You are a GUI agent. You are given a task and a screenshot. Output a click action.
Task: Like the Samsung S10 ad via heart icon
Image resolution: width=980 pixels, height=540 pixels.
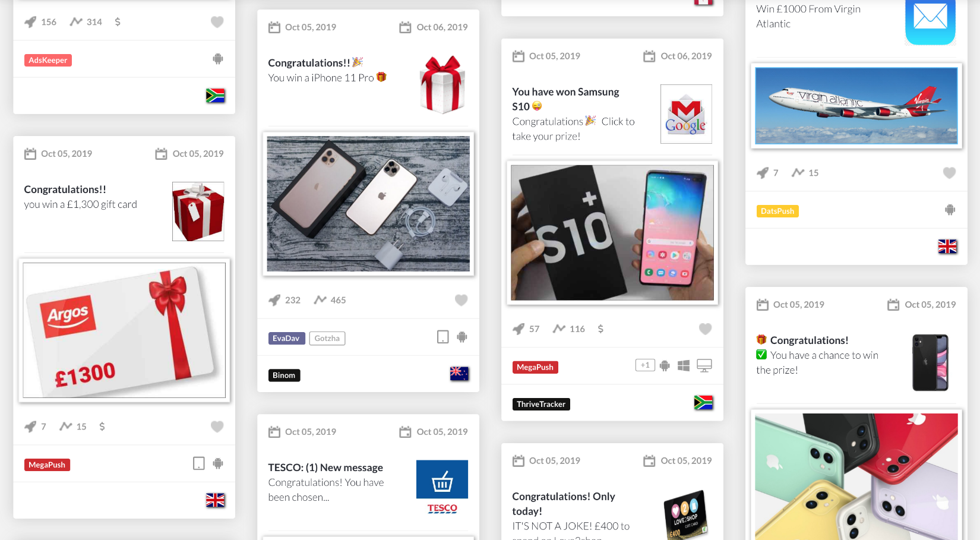point(705,329)
